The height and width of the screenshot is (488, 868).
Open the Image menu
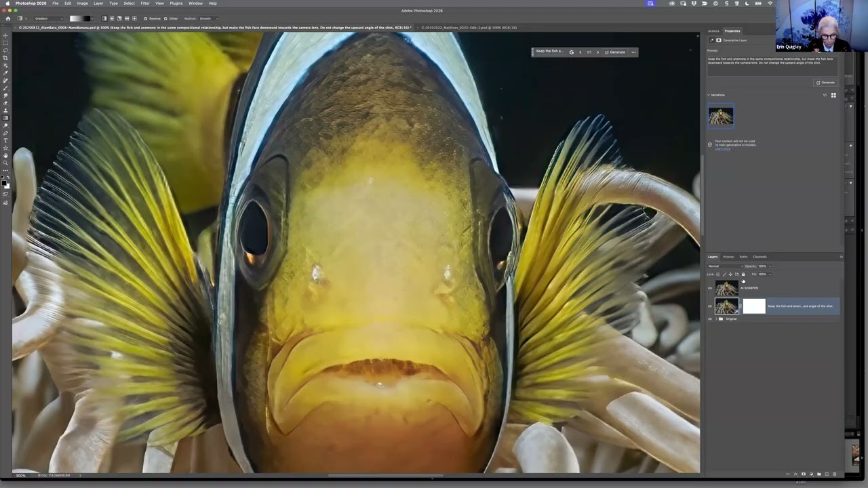coord(82,3)
